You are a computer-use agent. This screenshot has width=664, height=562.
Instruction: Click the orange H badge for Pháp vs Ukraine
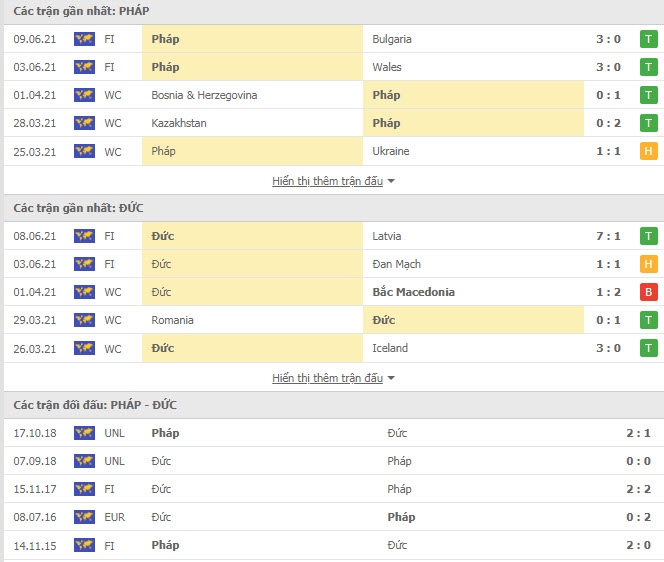point(648,151)
